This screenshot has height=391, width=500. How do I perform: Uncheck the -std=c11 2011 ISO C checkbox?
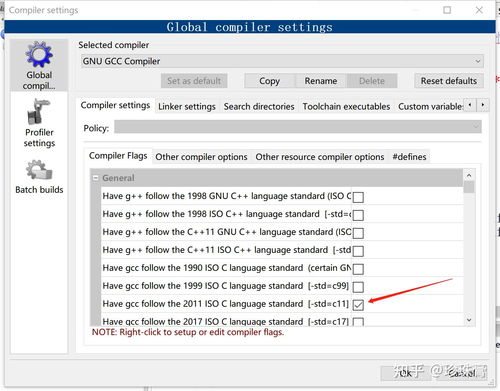(358, 305)
